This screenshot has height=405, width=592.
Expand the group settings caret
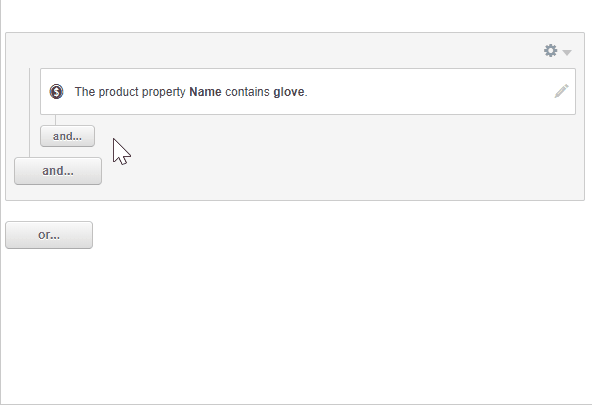pos(567,52)
